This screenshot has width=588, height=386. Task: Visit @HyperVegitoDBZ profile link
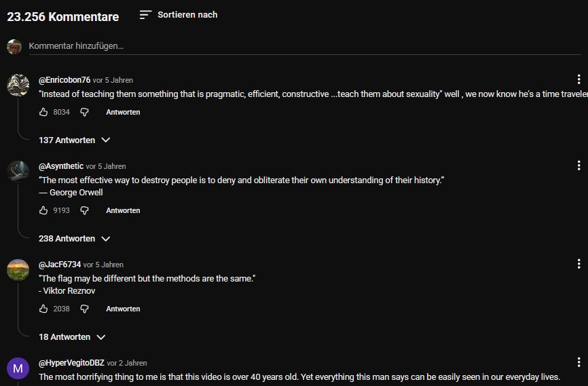[x=71, y=363]
